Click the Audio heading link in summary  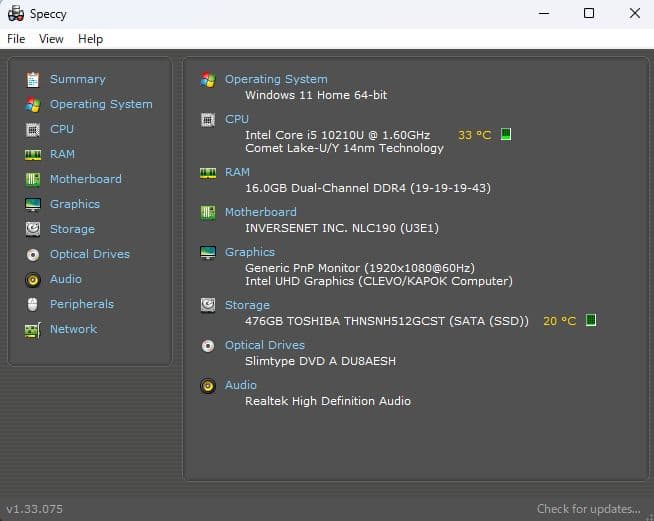pyautogui.click(x=241, y=385)
